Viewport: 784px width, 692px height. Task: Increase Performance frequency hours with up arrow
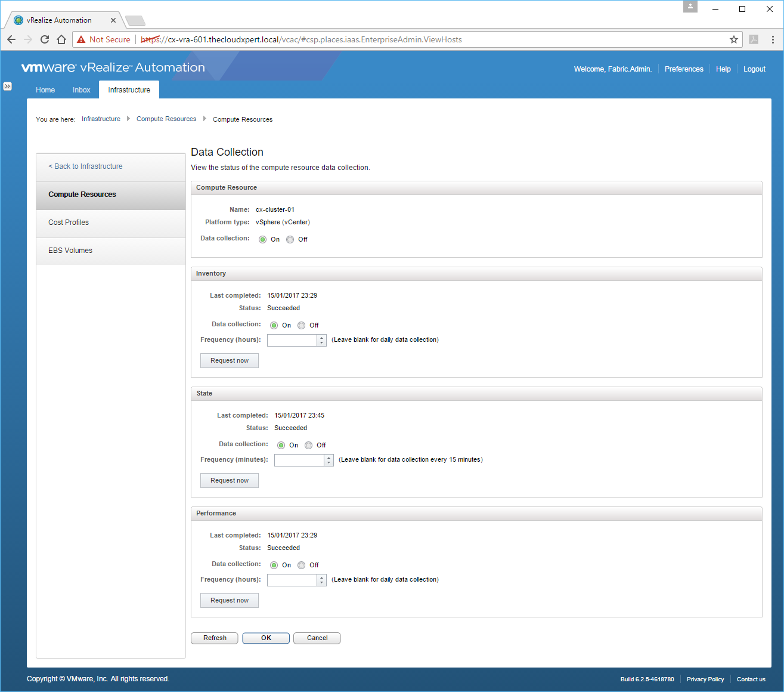point(322,577)
